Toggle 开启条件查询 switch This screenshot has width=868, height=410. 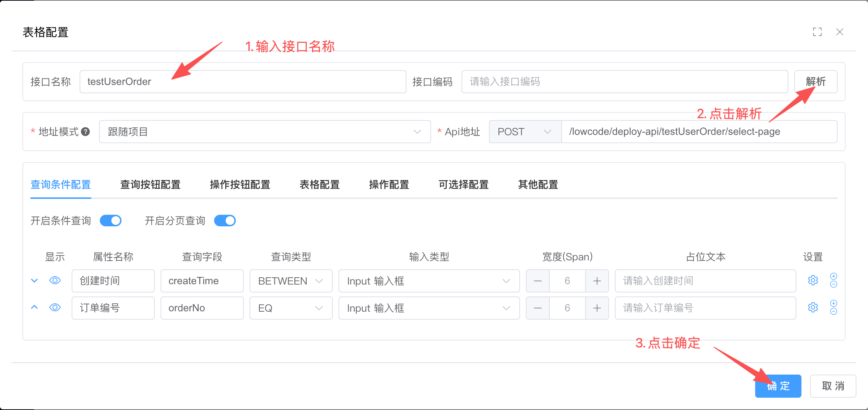coord(111,221)
